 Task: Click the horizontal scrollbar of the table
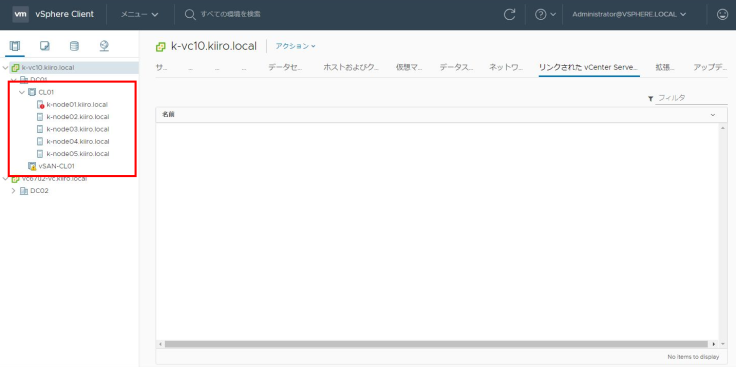[436, 344]
